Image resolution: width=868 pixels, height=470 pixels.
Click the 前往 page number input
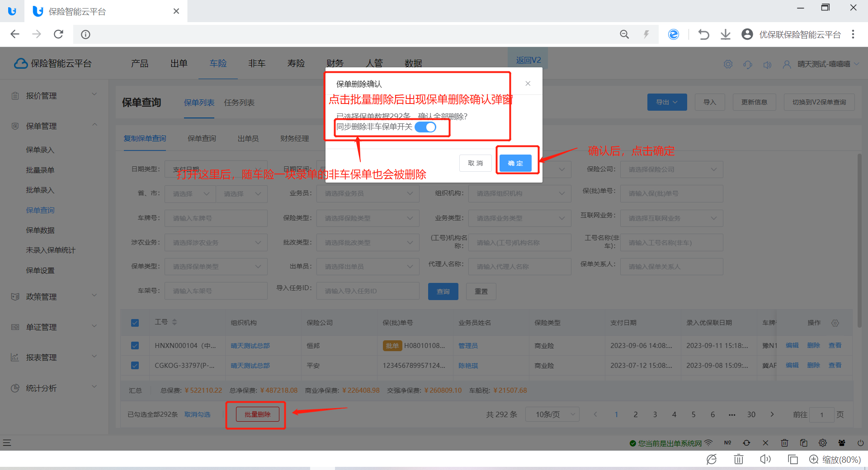821,414
